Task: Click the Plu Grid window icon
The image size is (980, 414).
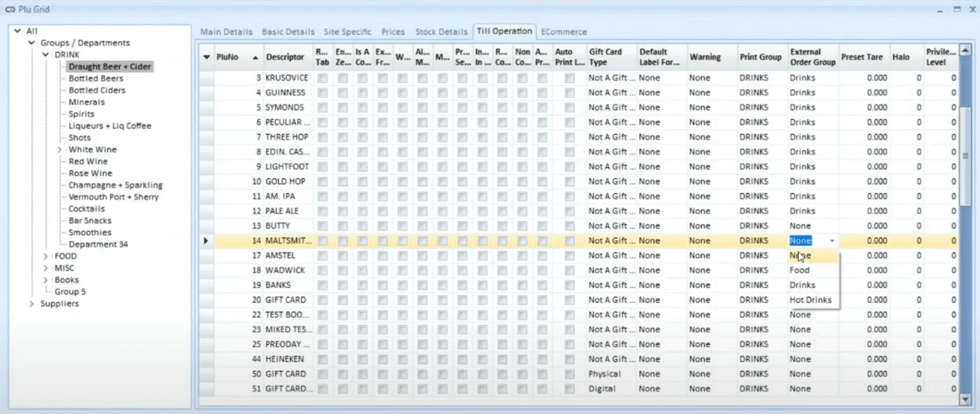Action: coord(10,10)
